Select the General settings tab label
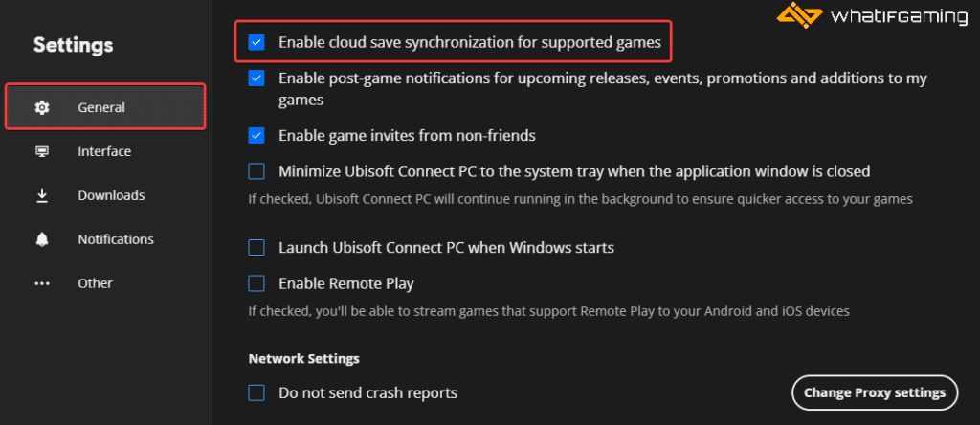 (101, 107)
